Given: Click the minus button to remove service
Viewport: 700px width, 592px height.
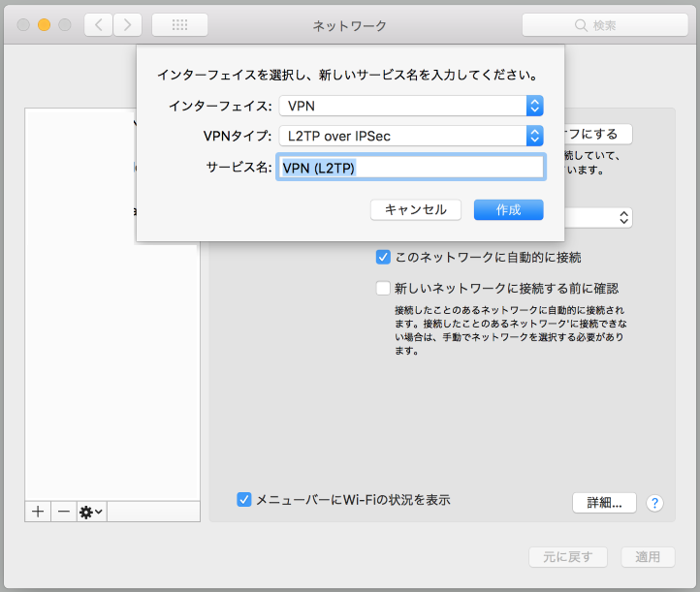Looking at the screenshot, I should point(63,512).
